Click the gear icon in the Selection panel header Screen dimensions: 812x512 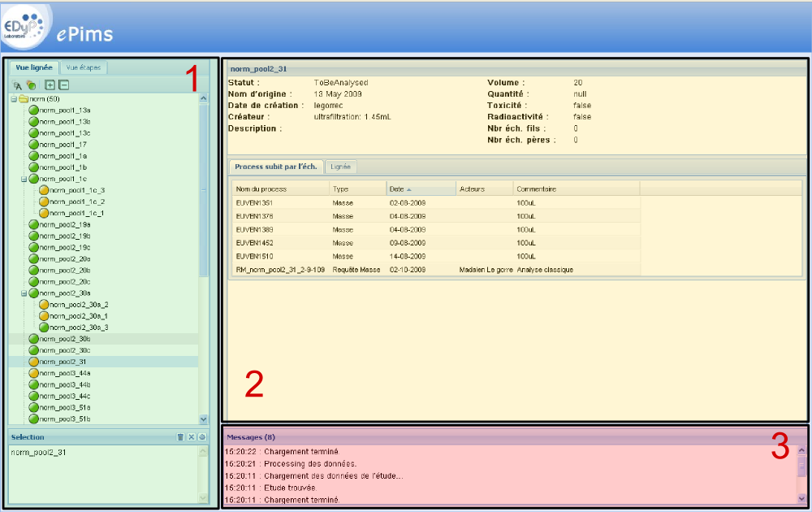tap(202, 437)
